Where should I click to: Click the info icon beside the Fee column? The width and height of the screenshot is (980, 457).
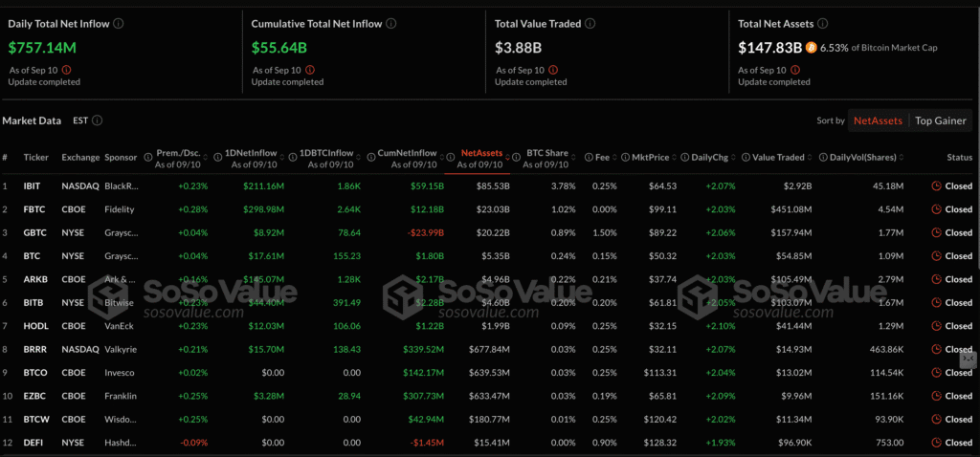pos(587,157)
